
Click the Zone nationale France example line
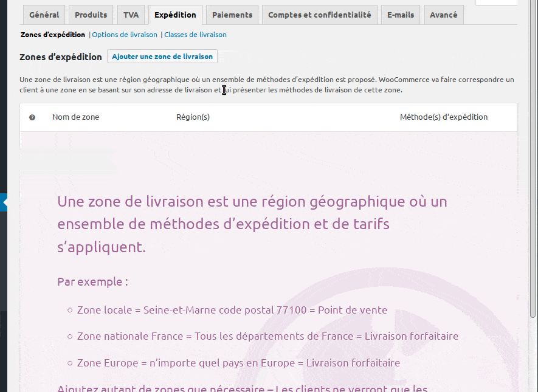click(267, 336)
